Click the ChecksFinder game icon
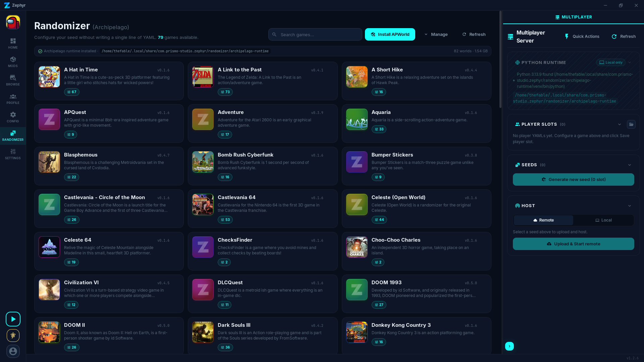Screen dimensions: 644x362 [203, 247]
